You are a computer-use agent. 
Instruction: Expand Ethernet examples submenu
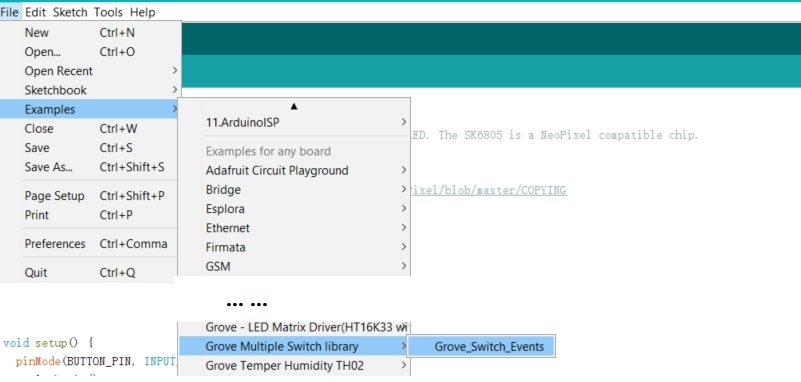point(294,228)
